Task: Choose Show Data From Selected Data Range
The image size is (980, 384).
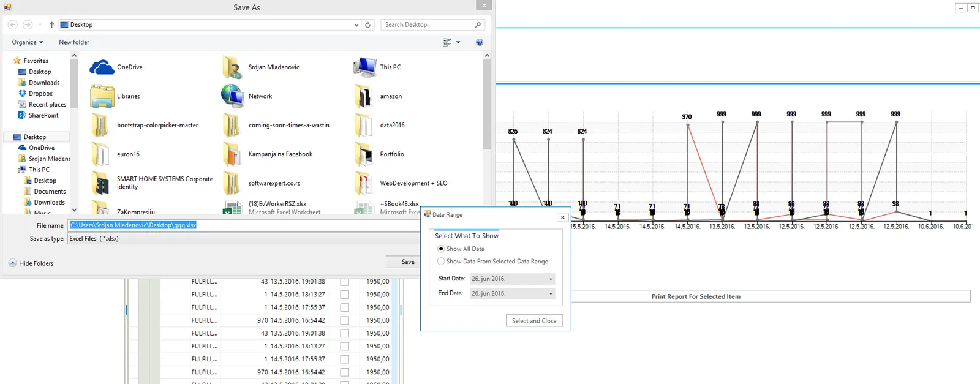Action: (x=441, y=262)
